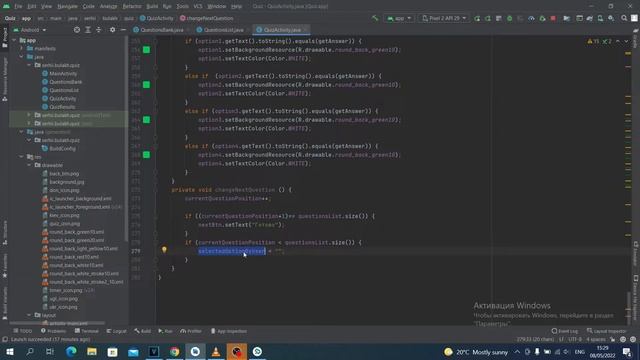This screenshot has width=640, height=360.
Task: Select the QuizActivity.java editor tab
Action: [x=281, y=30]
